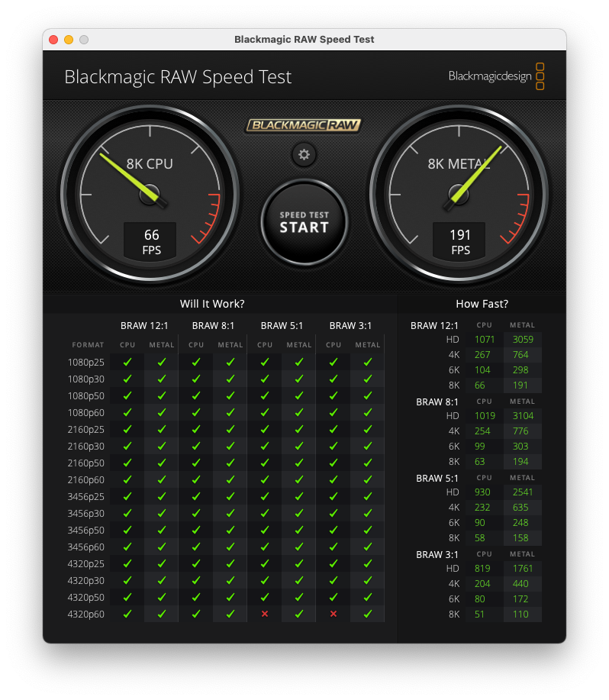609x700 pixels.
Task: Click the Blackmagicdesign logo
Action: pos(496,76)
